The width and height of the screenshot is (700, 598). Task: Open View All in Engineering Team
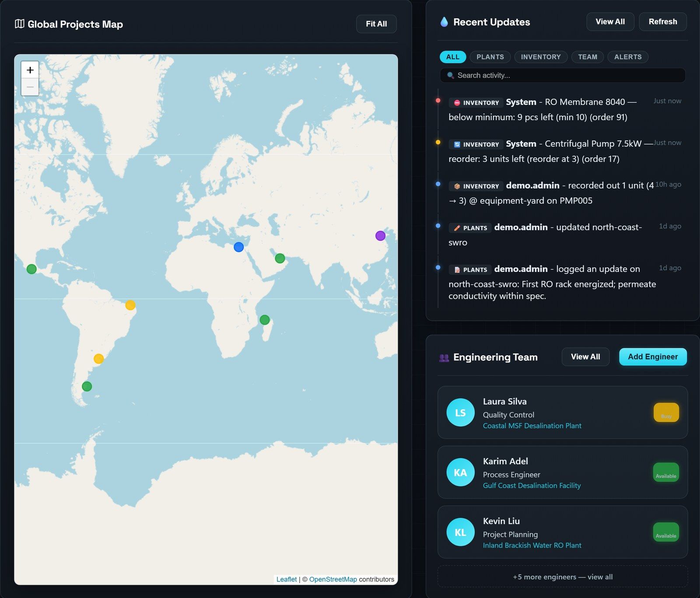pyautogui.click(x=585, y=357)
